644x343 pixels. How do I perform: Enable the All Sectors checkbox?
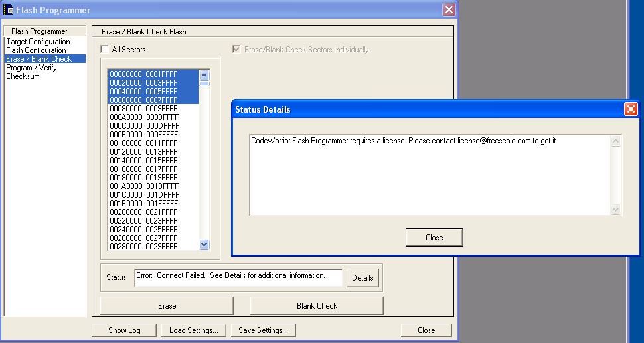point(105,49)
